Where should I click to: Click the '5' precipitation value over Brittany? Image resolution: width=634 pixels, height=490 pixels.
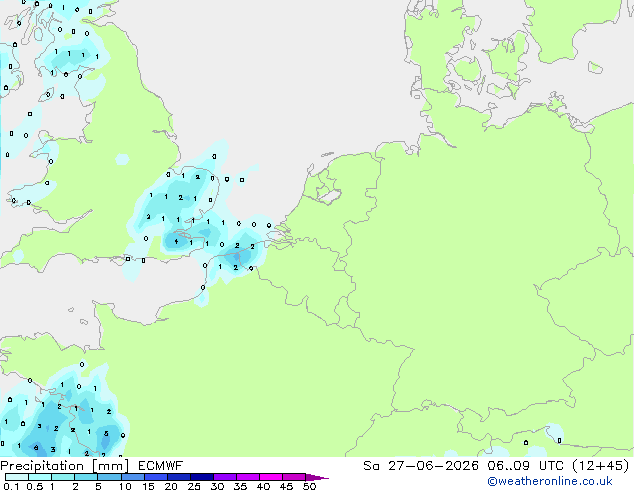pyautogui.click(x=106, y=433)
